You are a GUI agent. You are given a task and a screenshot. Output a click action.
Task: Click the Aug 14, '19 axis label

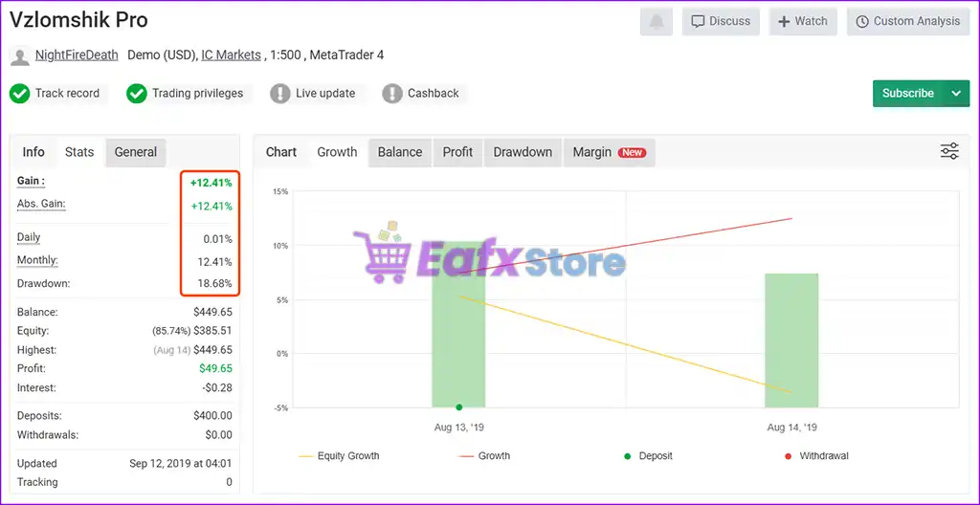tap(791, 428)
